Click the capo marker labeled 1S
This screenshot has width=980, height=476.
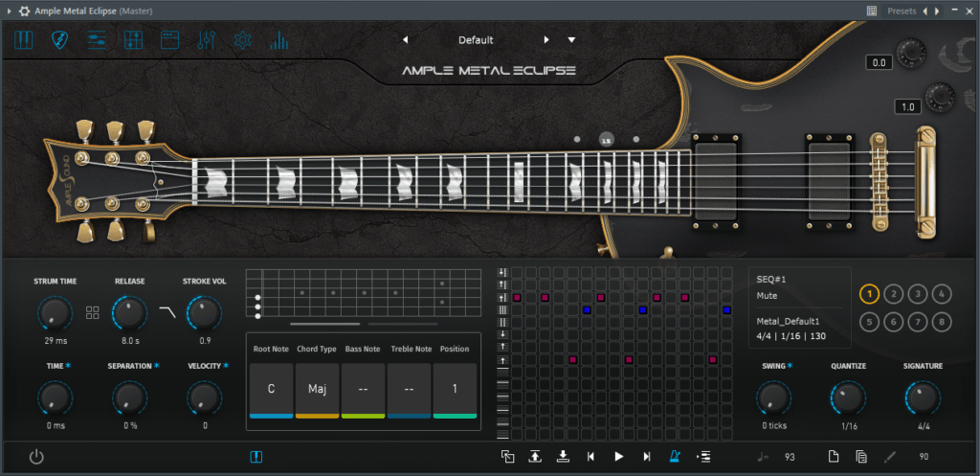[606, 140]
